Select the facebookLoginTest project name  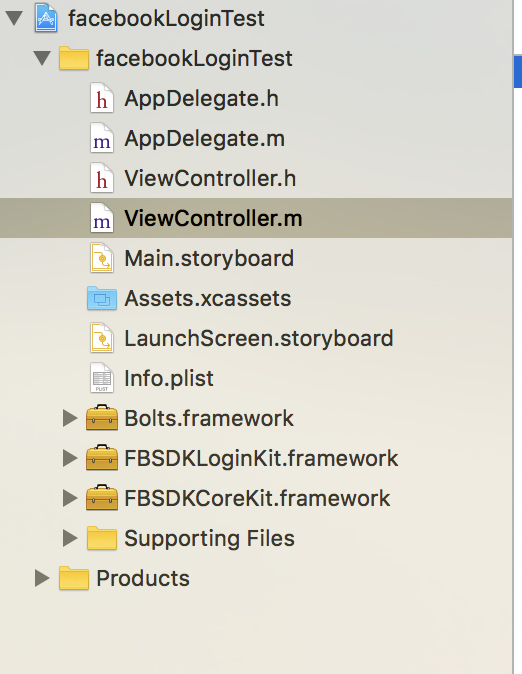point(166,19)
